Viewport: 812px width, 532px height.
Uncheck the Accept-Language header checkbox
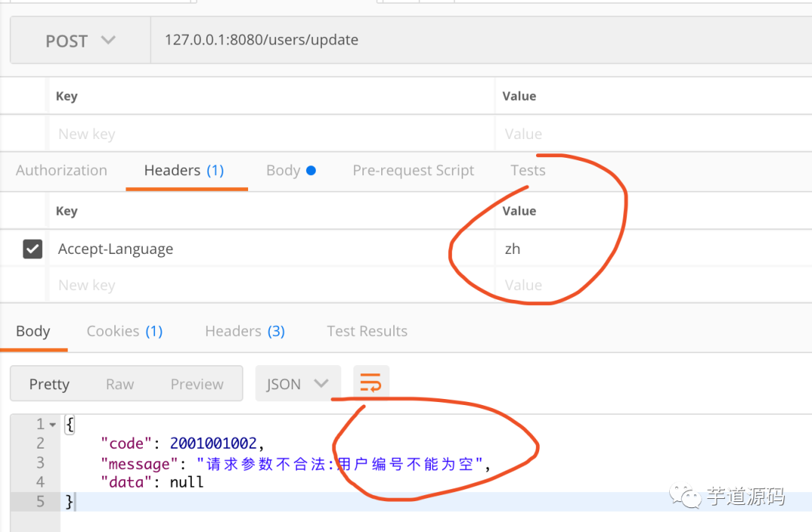(x=32, y=249)
